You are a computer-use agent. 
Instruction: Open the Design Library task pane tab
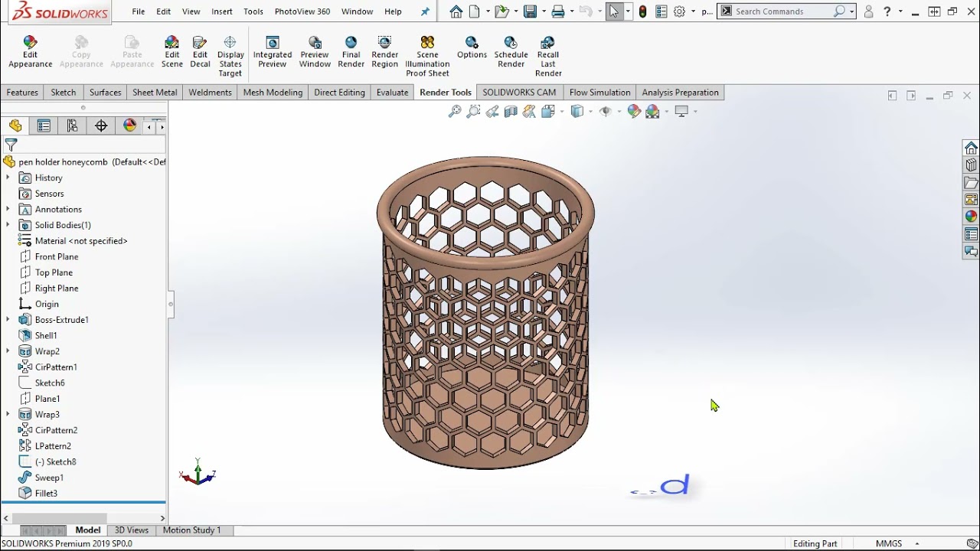[971, 165]
